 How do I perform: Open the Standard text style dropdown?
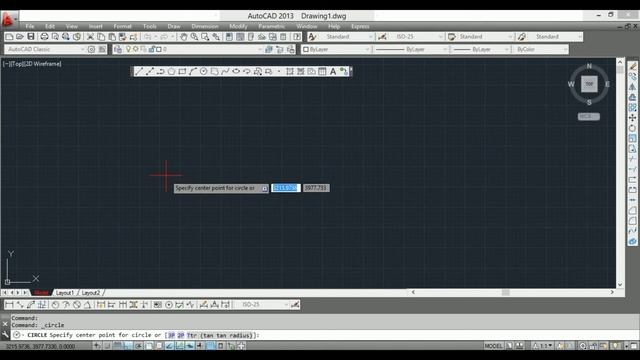[346, 37]
